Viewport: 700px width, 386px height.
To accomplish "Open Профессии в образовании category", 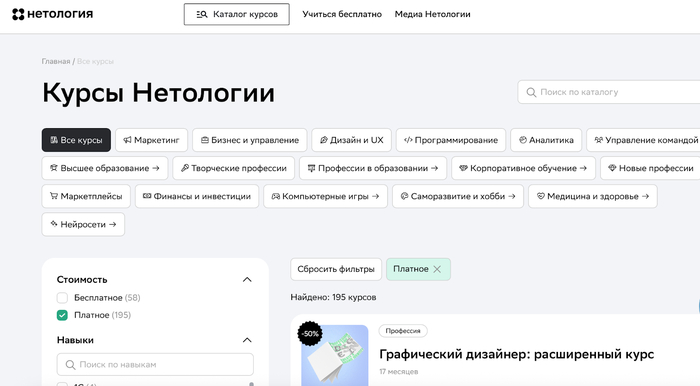I will pos(373,168).
